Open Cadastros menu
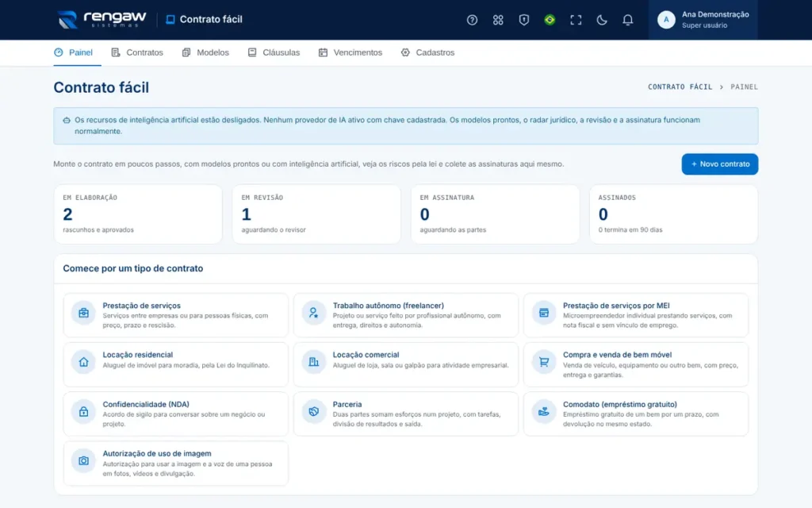 (x=427, y=52)
